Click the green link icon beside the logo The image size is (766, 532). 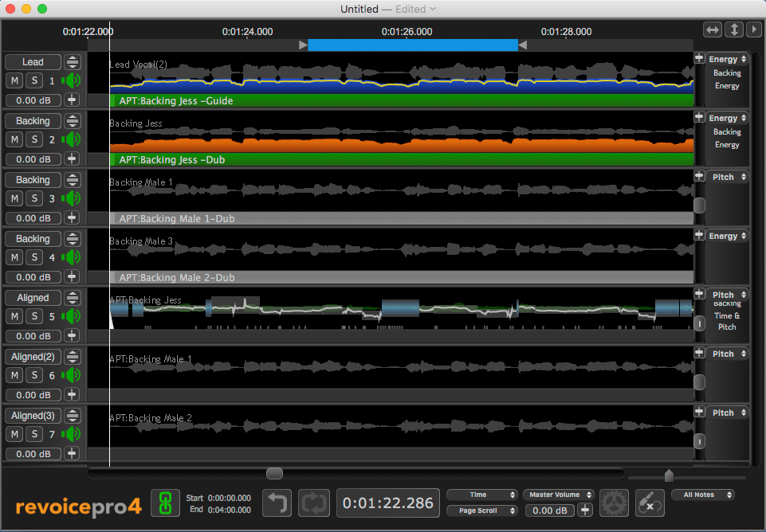[165, 503]
